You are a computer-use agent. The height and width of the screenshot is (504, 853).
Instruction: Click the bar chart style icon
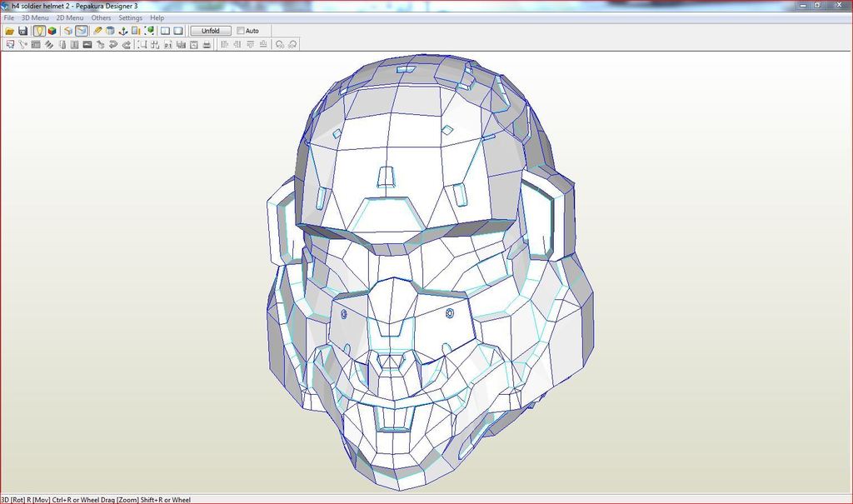[x=181, y=45]
